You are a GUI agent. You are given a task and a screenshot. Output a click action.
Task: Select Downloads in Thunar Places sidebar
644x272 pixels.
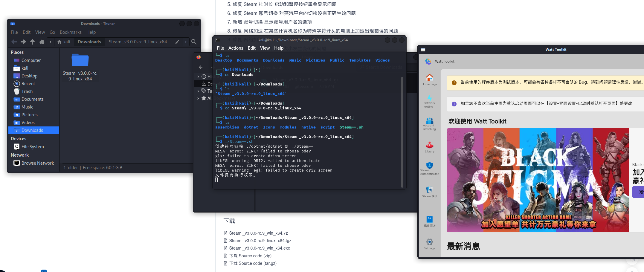pos(34,130)
